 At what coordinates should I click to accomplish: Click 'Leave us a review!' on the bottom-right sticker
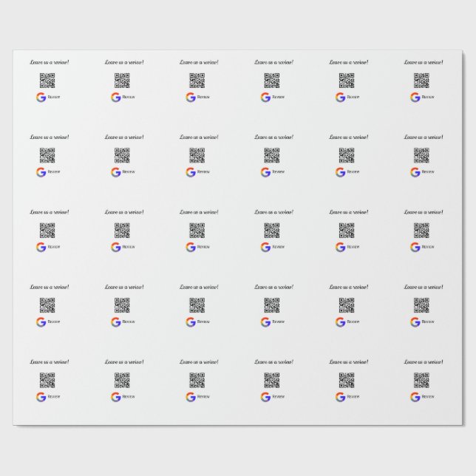coord(424,362)
